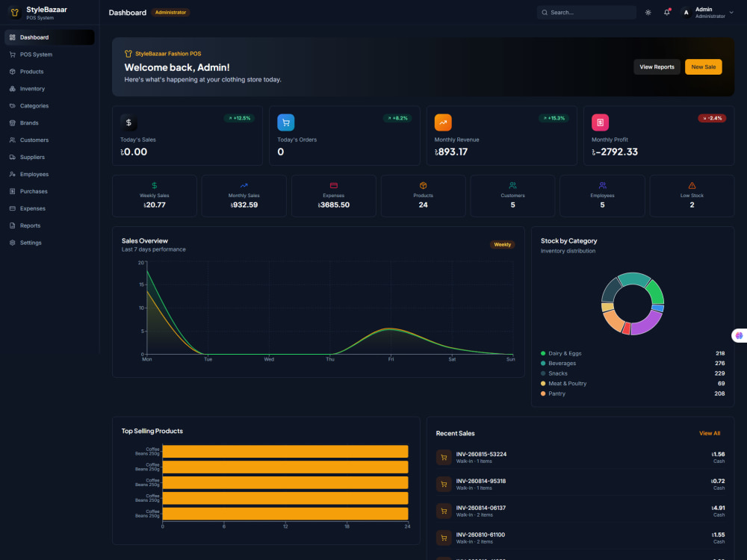The image size is (747, 560).
Task: Click the Customers sidebar icon
Action: pyautogui.click(x=13, y=140)
